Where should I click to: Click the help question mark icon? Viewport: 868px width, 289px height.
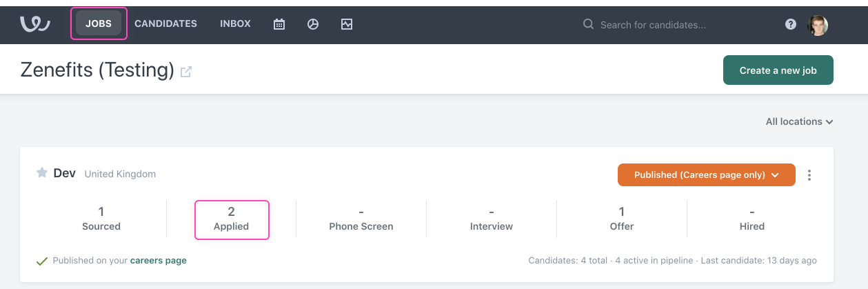click(791, 24)
